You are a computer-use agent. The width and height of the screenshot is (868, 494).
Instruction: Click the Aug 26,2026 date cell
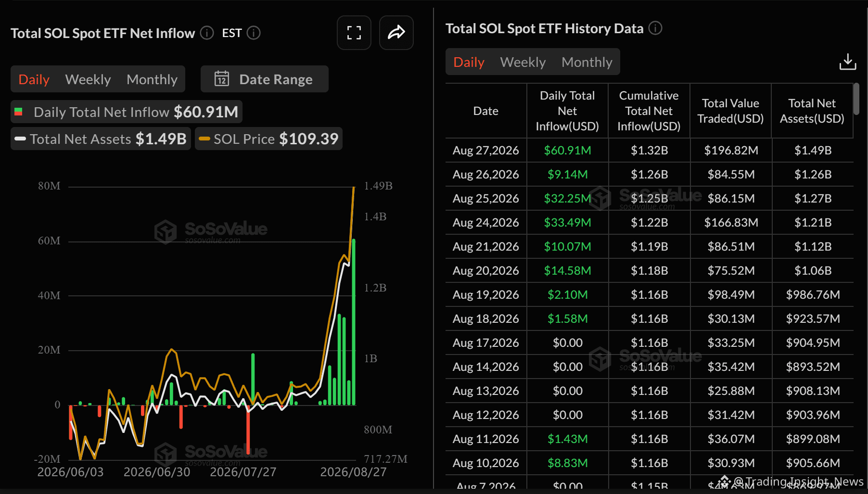(486, 175)
